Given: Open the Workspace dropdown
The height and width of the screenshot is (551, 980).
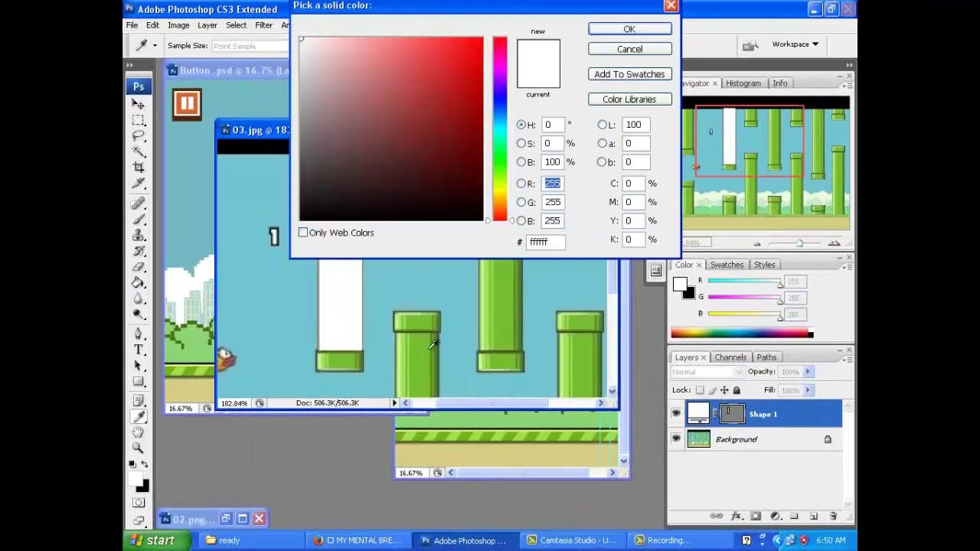Looking at the screenshot, I should click(x=795, y=44).
